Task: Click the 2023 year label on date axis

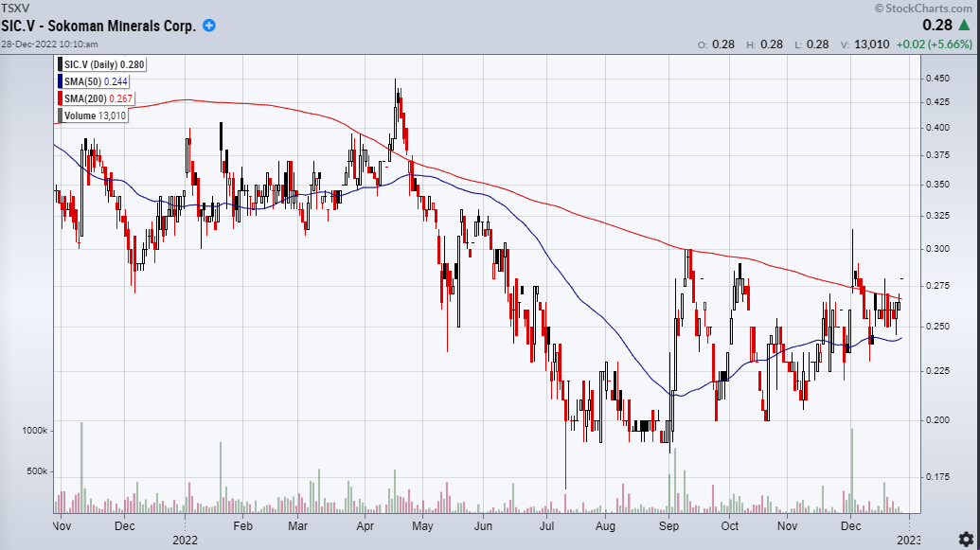Action: pyautogui.click(x=909, y=540)
